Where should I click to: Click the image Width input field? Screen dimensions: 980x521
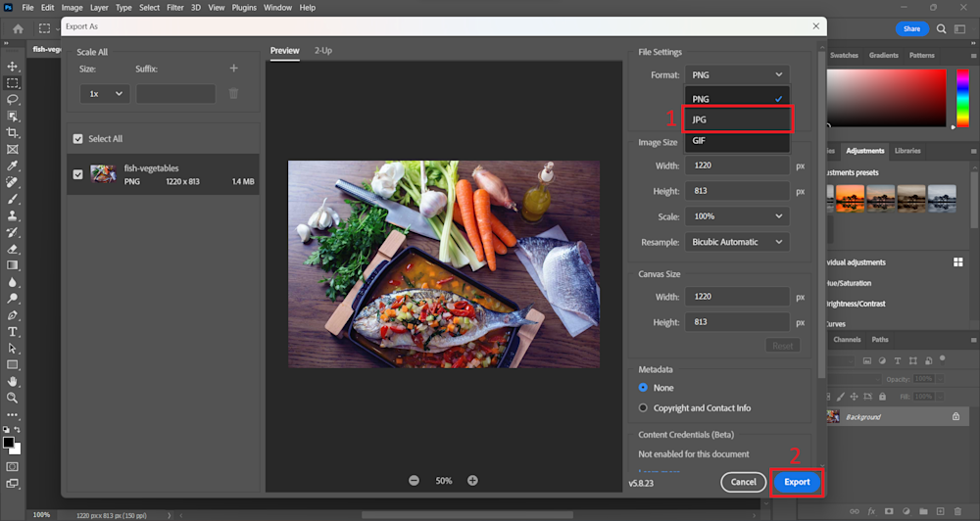click(x=737, y=166)
